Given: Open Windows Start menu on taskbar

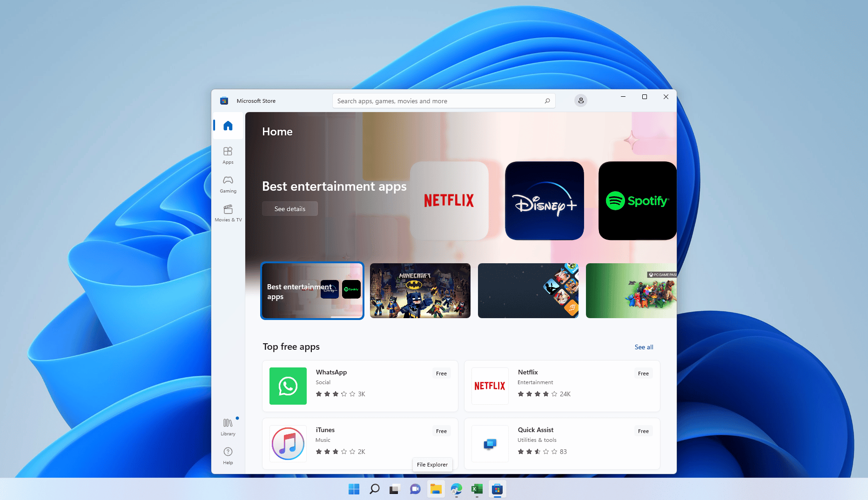Looking at the screenshot, I should pyautogui.click(x=354, y=489).
